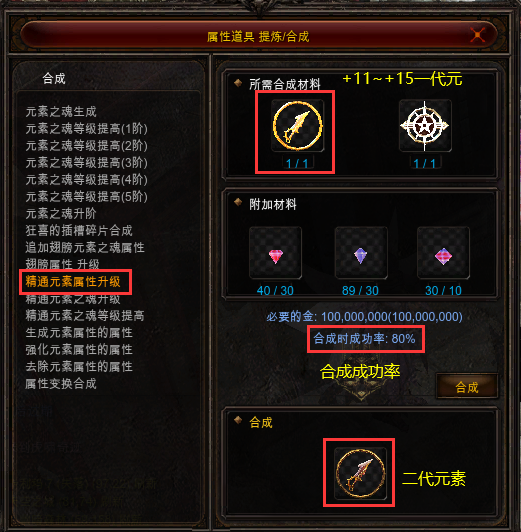Image resolution: width=521 pixels, height=532 pixels.
Task: Select 强化元素属性的属性 option
Action: point(79,349)
